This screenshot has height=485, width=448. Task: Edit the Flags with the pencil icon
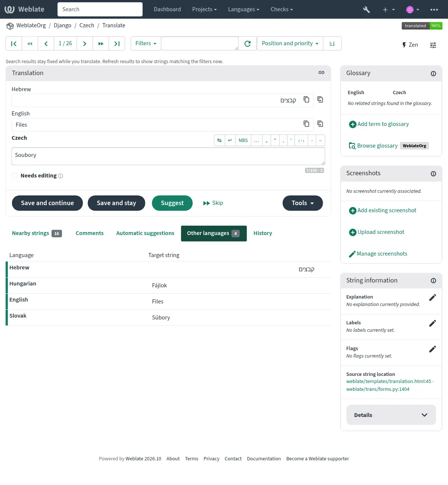click(x=433, y=349)
